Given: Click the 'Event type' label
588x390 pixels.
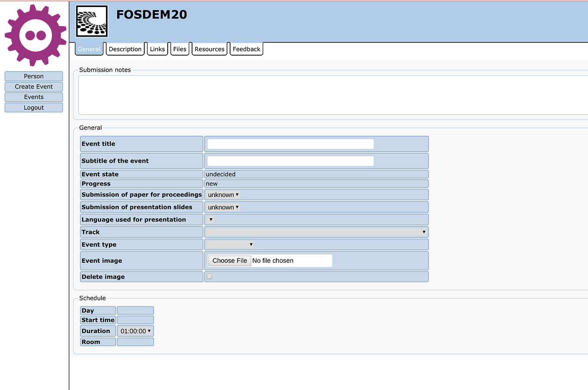Looking at the screenshot, I should pos(99,244).
